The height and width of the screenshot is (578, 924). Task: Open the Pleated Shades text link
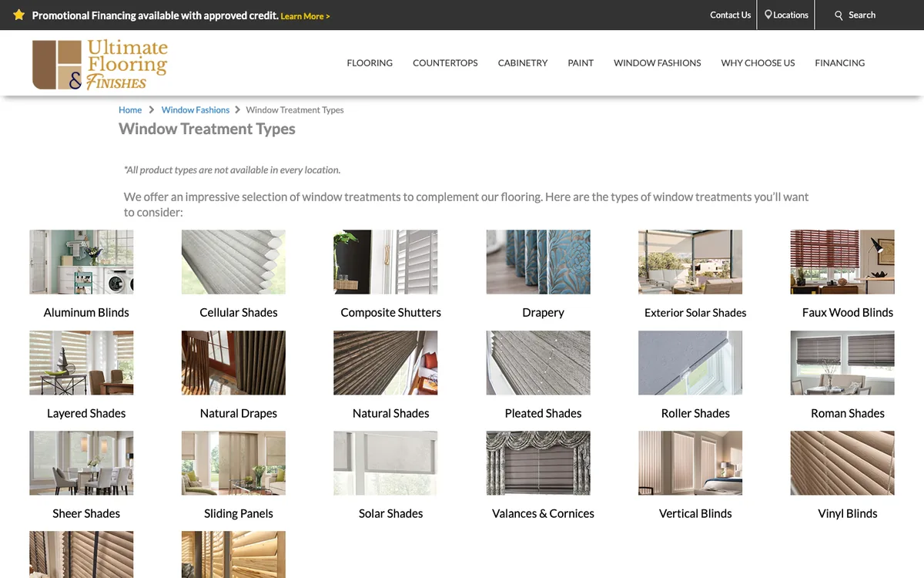pyautogui.click(x=543, y=414)
